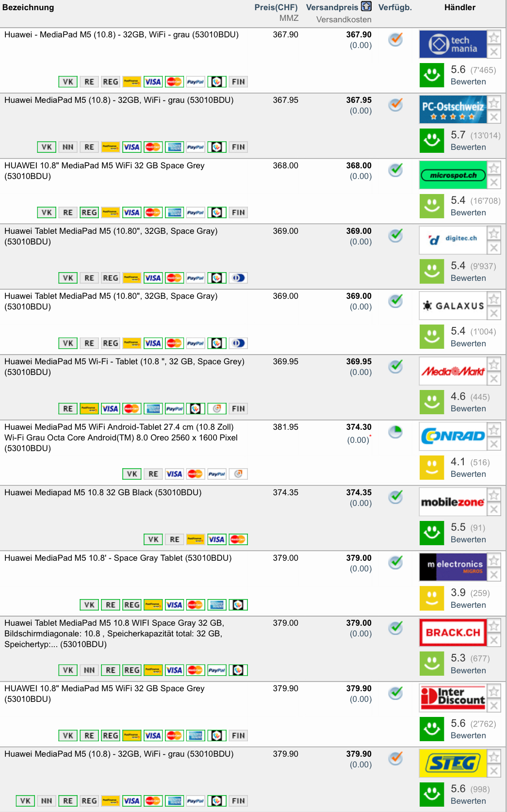Click the partial-stock availability icon in Conrad row
The width and height of the screenshot is (507, 812).
coord(396,431)
